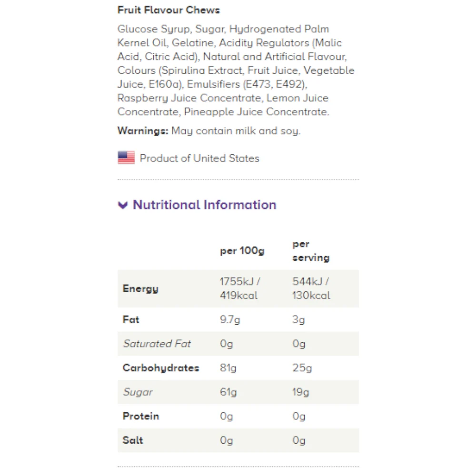
Task: Click the Fat row label
Action: 131,319
